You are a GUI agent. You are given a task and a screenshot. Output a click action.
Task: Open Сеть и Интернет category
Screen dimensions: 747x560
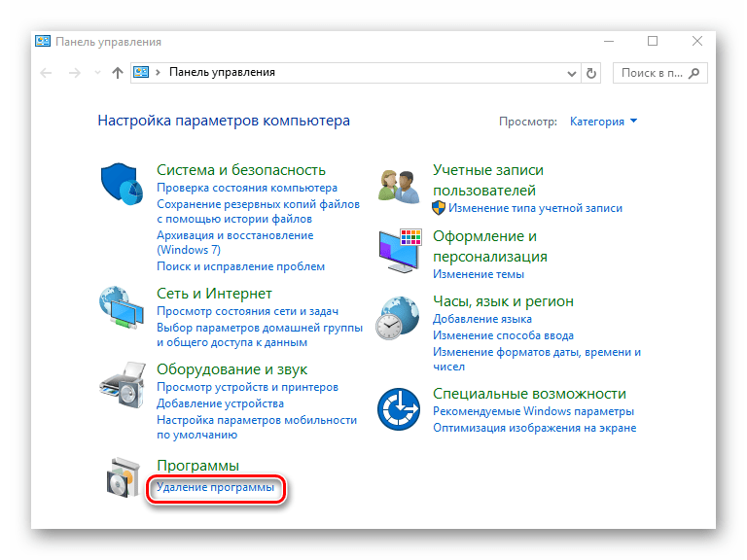214,294
